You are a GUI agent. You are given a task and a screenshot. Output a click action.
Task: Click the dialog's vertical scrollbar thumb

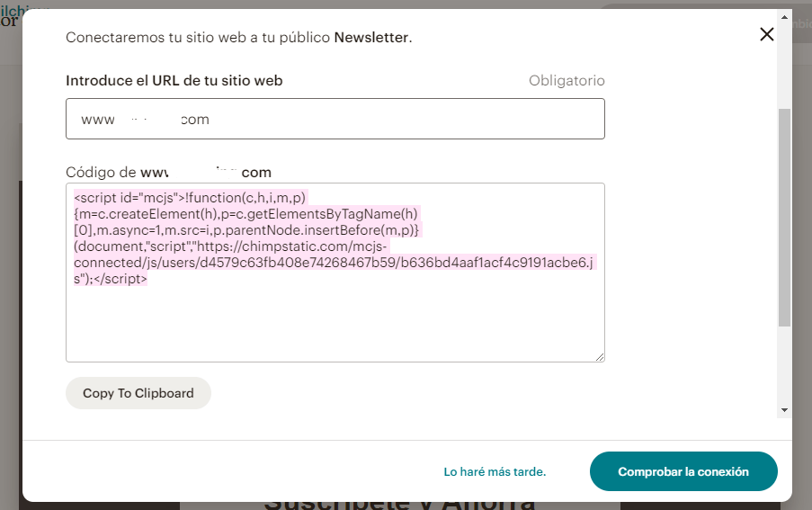click(x=784, y=218)
